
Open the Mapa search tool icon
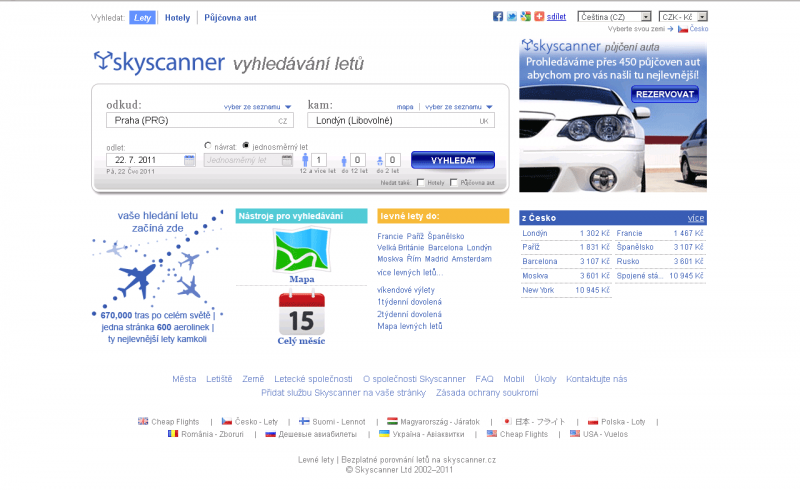tap(301, 251)
